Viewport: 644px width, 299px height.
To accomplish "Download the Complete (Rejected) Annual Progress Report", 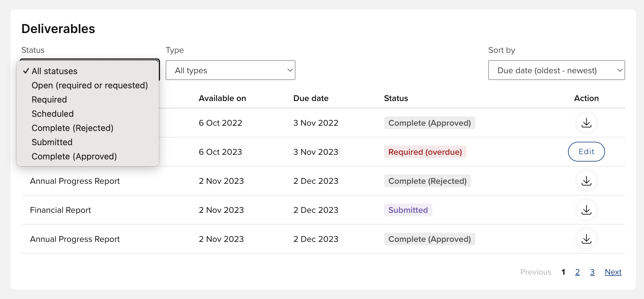I will (586, 181).
